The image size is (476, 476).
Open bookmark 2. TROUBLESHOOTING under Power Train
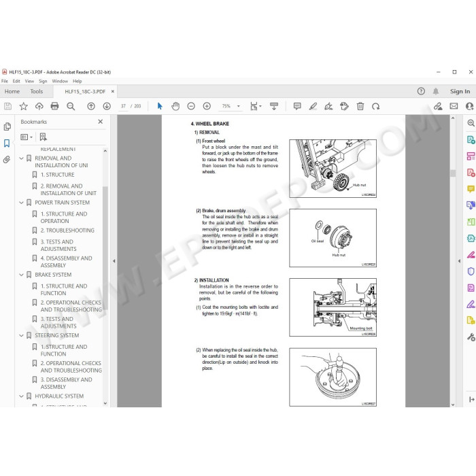pyautogui.click(x=67, y=231)
